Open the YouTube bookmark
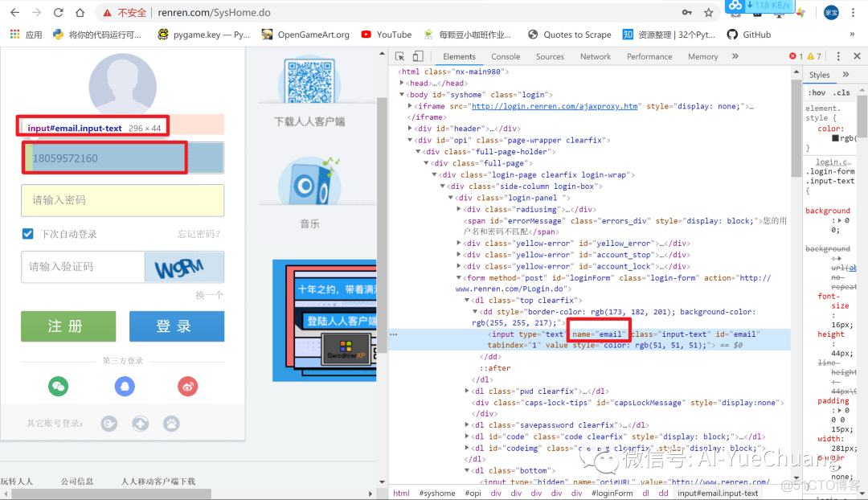Image resolution: width=868 pixels, height=500 pixels. (387, 35)
